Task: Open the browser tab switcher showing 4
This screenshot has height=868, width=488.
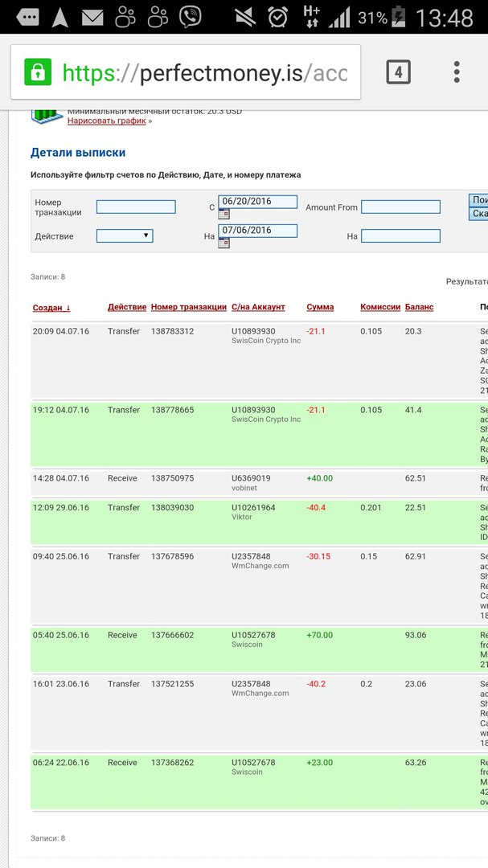Action: coord(398,73)
